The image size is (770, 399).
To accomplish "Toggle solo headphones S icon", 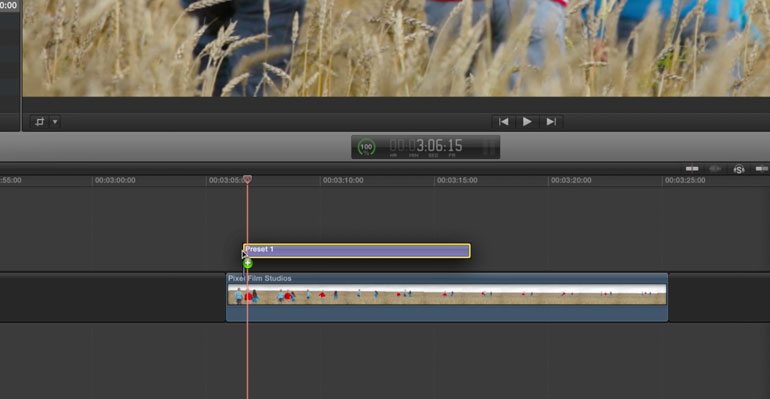I will click(x=739, y=169).
